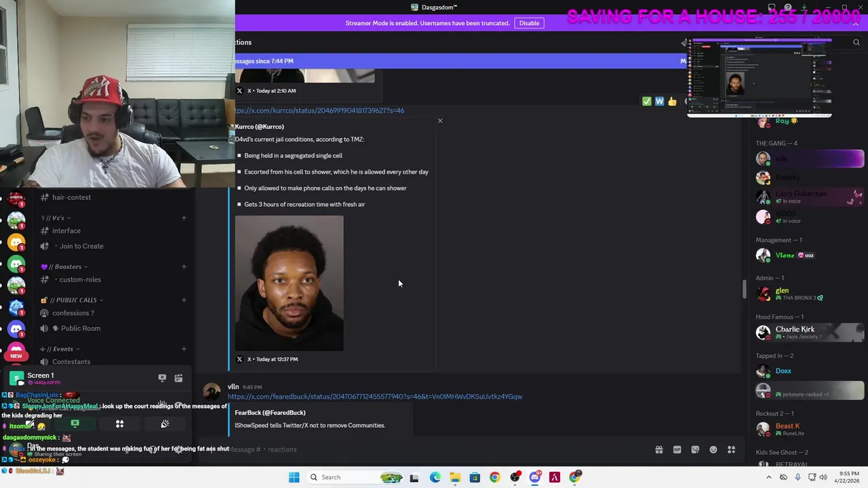
Task: Collapse the PUBLIC CALLS category
Action: point(72,300)
